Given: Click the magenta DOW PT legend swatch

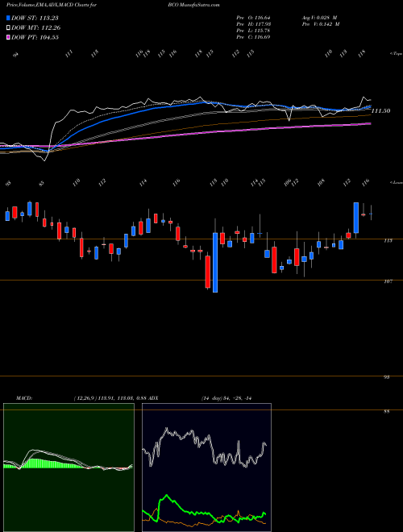Looking at the screenshot, I should point(8,37).
